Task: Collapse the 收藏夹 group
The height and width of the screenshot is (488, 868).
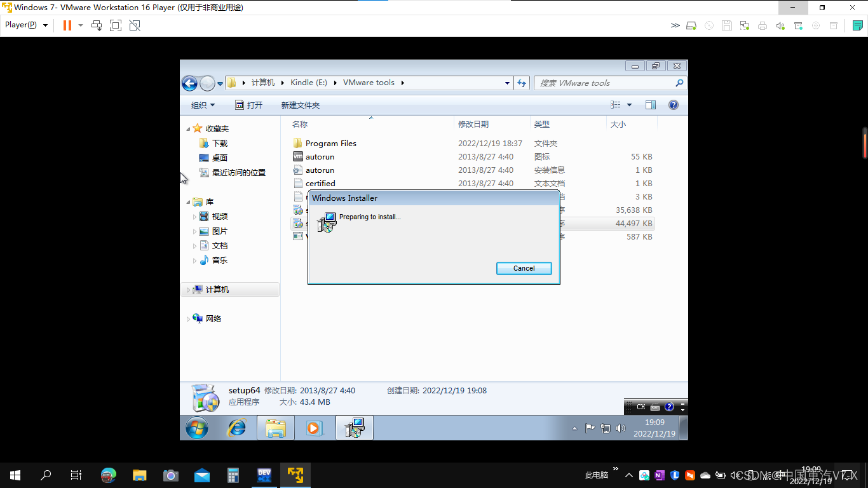Action: [188, 129]
